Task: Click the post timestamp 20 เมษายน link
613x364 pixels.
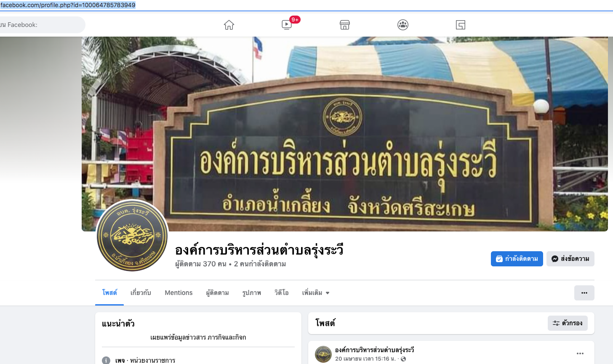Action: (x=365, y=359)
